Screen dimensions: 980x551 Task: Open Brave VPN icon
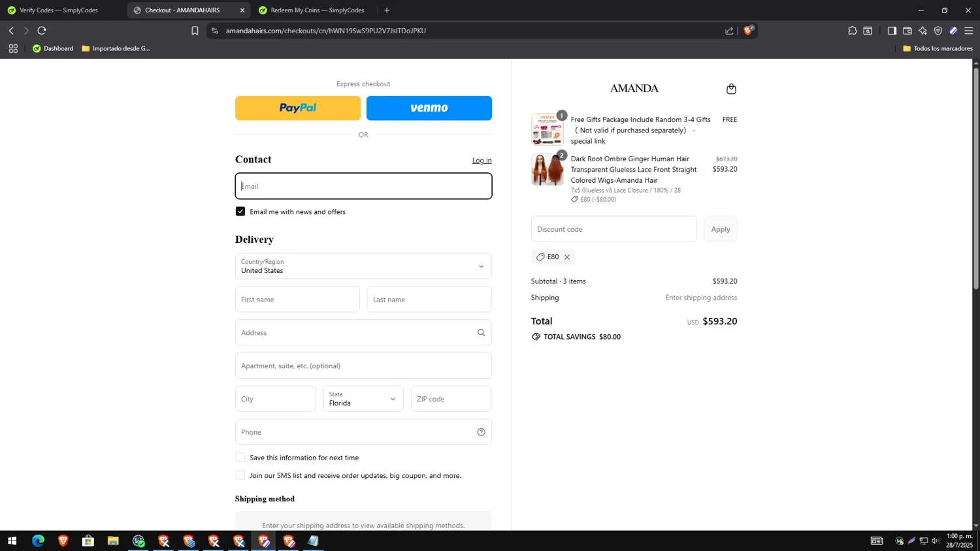point(938,31)
